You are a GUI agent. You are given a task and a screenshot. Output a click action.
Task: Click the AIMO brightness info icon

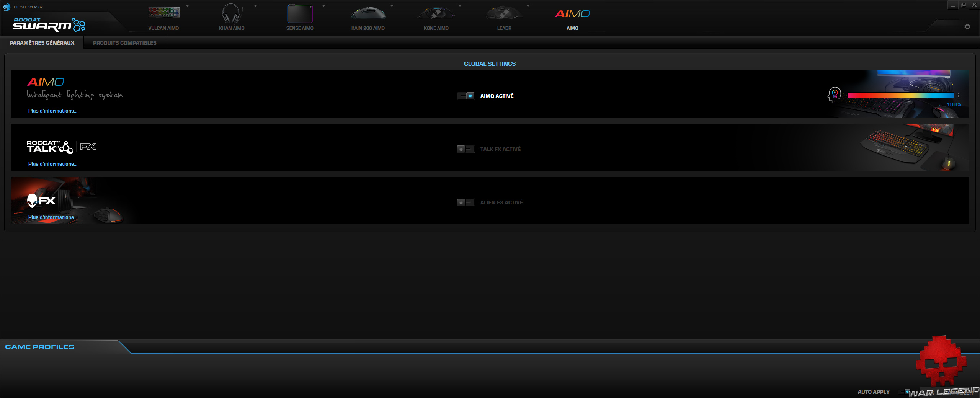coord(959,95)
